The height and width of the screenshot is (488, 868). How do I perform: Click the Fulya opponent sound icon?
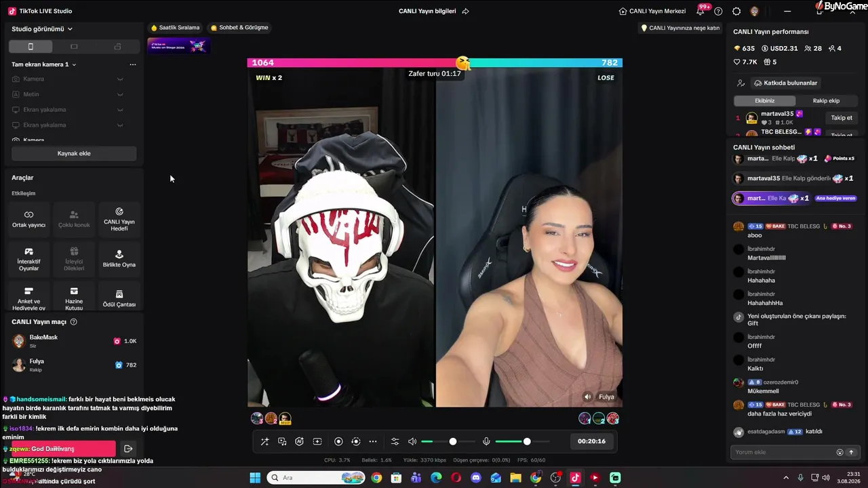click(588, 396)
